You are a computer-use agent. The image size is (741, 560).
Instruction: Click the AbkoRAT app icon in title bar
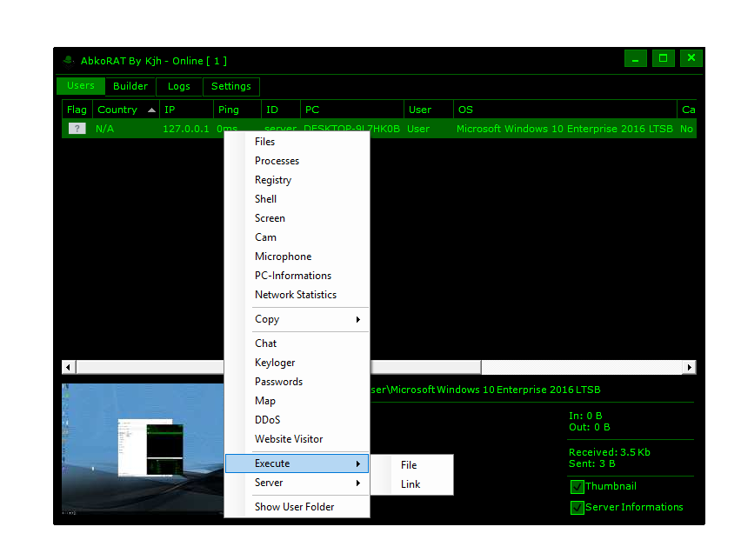pyautogui.click(x=68, y=61)
